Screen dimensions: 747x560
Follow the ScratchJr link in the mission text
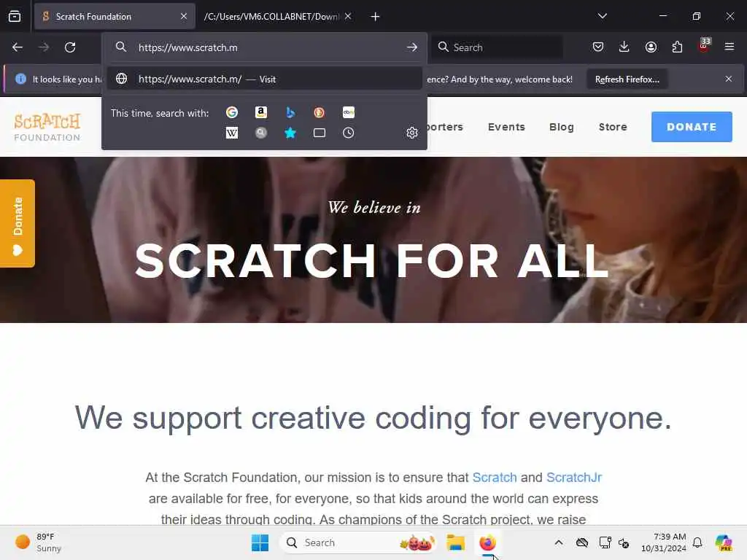(x=573, y=477)
